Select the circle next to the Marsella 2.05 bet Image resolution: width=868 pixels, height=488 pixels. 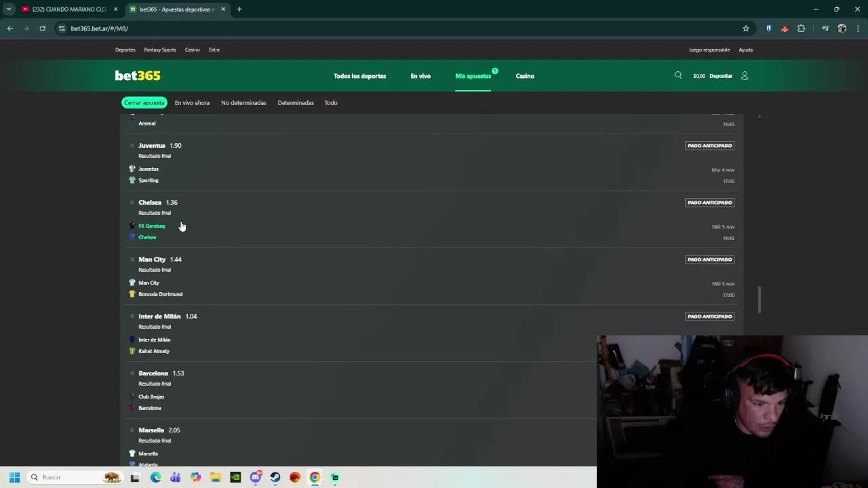point(132,430)
